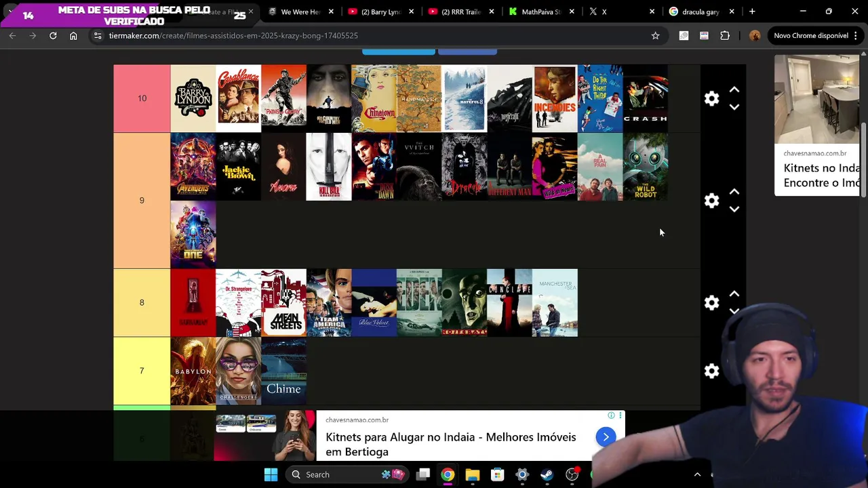The height and width of the screenshot is (488, 868).
Task: Select the Casablanca poster
Action: point(238,98)
